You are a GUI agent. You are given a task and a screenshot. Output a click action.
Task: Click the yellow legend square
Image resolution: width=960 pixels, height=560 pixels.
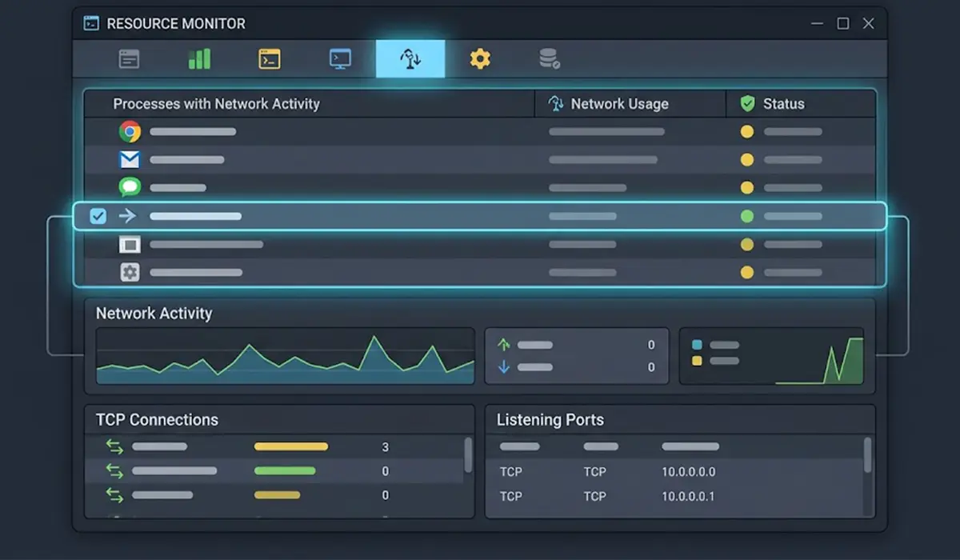(697, 361)
